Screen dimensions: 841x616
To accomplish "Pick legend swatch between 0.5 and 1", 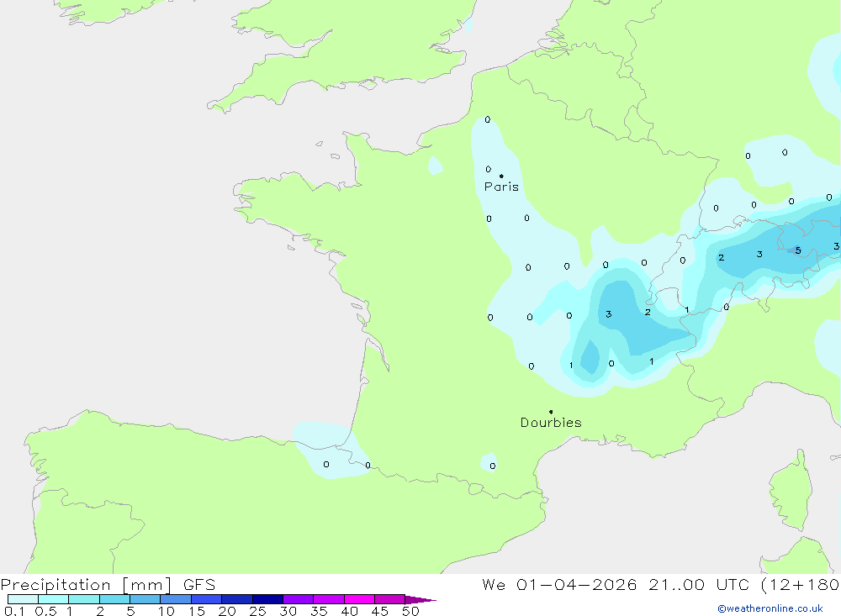I will (x=54, y=599).
